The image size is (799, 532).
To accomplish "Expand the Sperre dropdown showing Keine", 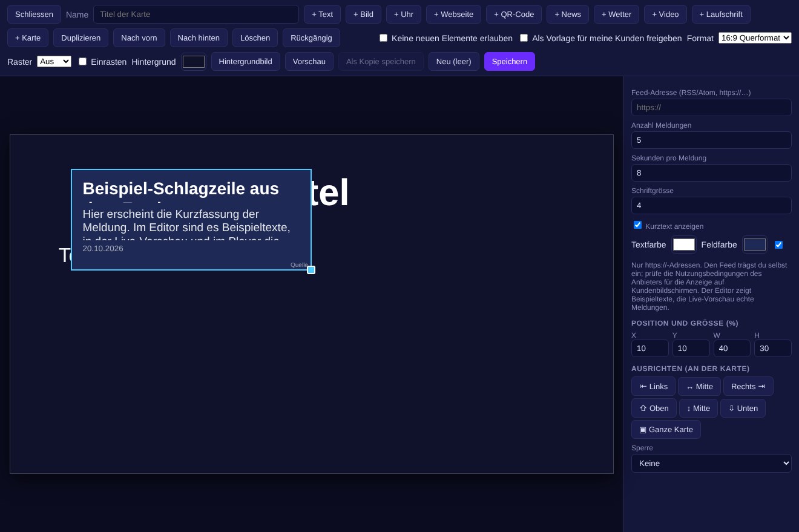I will point(711,463).
